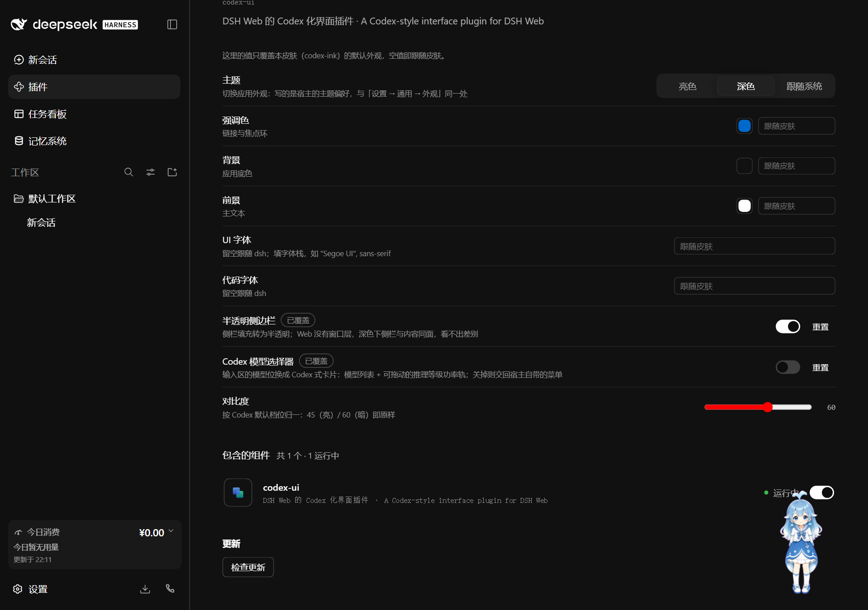This screenshot has height=610, width=868.
Task: Click the codex-ui component icon
Action: pyautogui.click(x=238, y=493)
